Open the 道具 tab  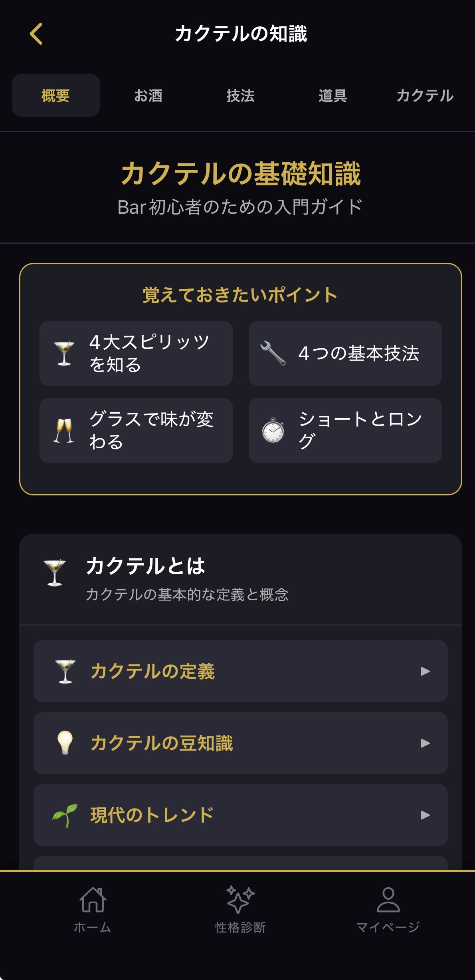pyautogui.click(x=332, y=96)
